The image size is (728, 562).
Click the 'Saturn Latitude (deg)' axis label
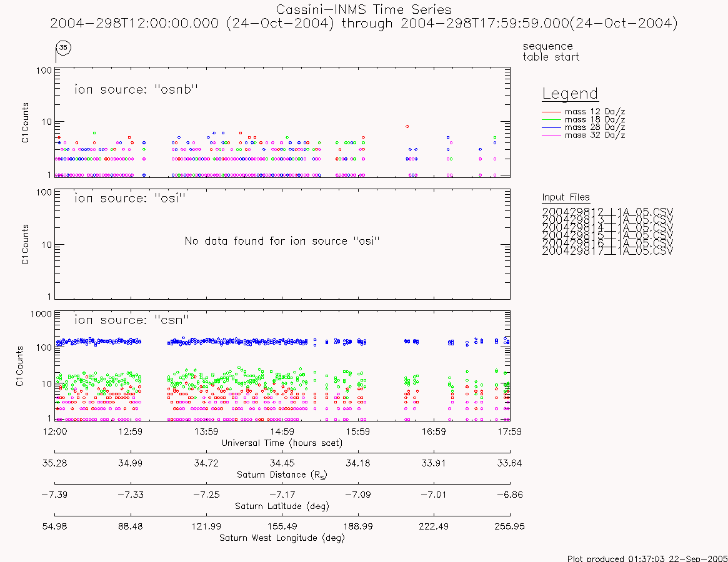(x=282, y=506)
